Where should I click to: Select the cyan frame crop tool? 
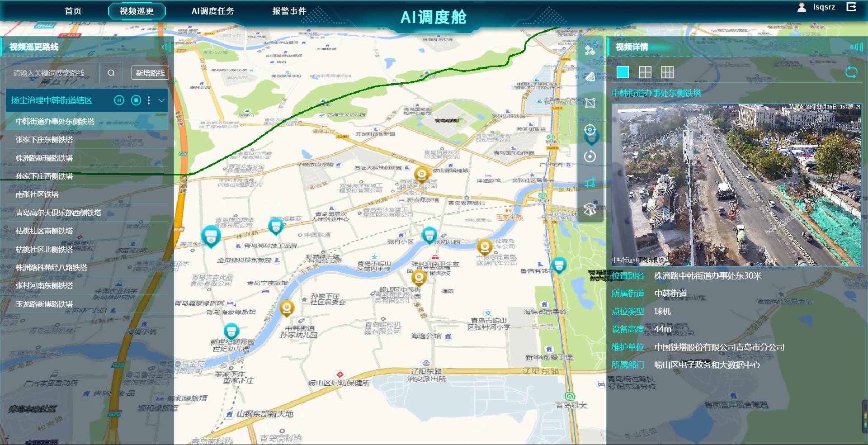(590, 183)
